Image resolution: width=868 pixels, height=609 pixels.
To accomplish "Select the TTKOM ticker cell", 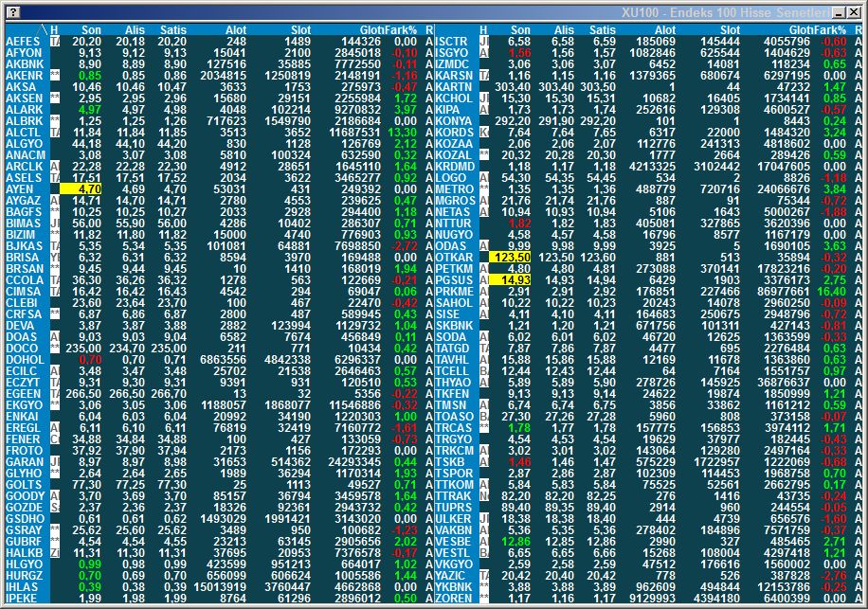I will pos(455,485).
